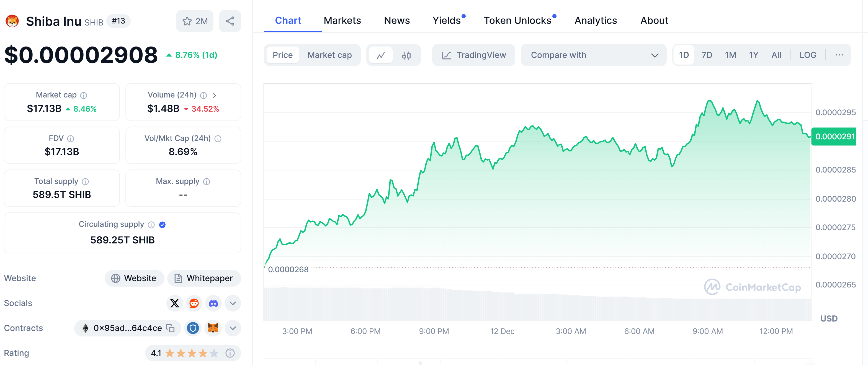The height and width of the screenshot is (365, 868).
Task: Copy the contract address
Action: (x=171, y=328)
